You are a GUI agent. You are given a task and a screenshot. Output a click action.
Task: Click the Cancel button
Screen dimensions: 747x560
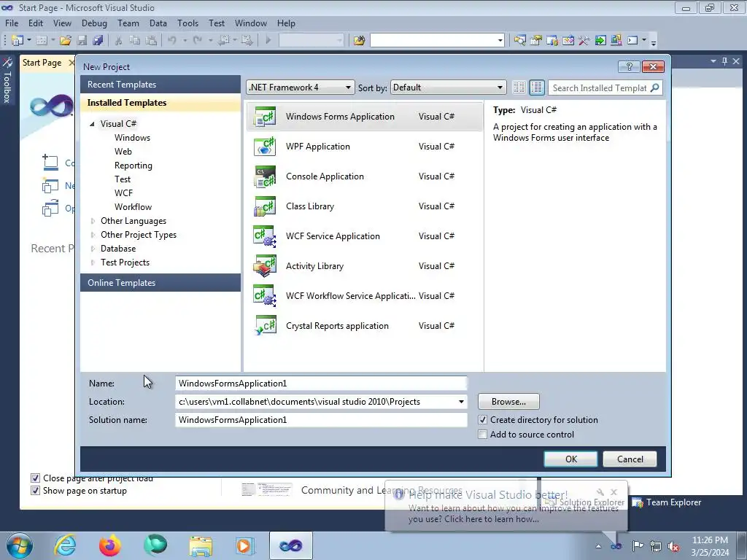pos(630,459)
